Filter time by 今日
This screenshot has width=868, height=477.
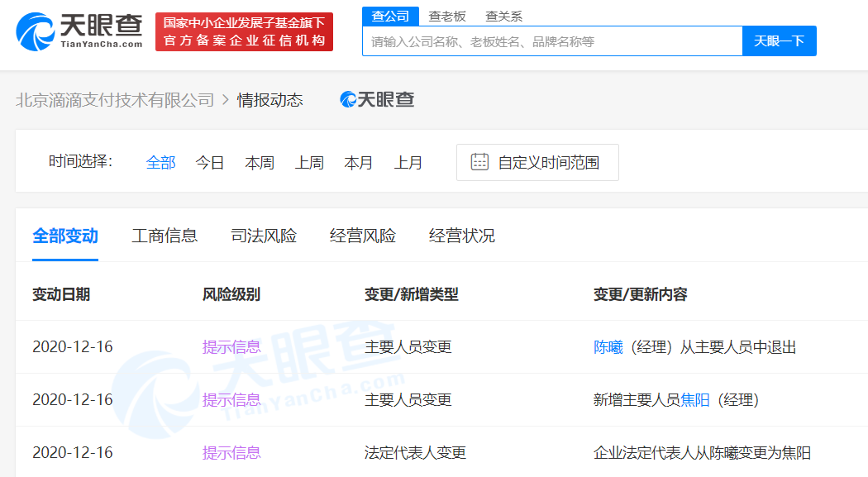coord(210,163)
